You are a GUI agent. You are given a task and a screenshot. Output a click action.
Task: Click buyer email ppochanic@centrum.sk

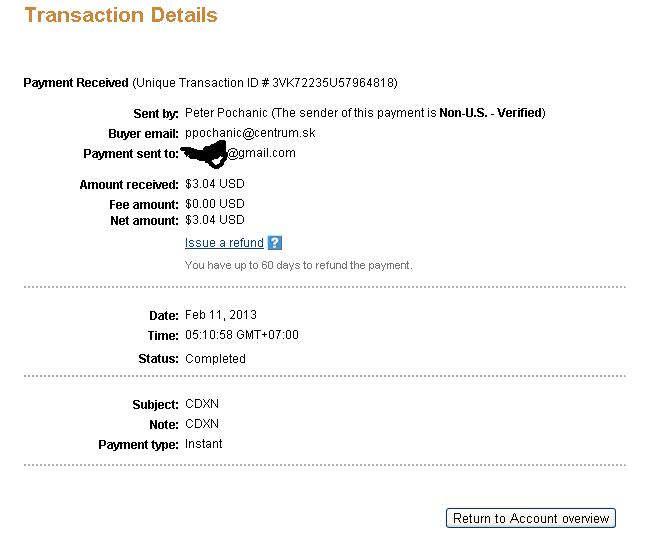(250, 133)
